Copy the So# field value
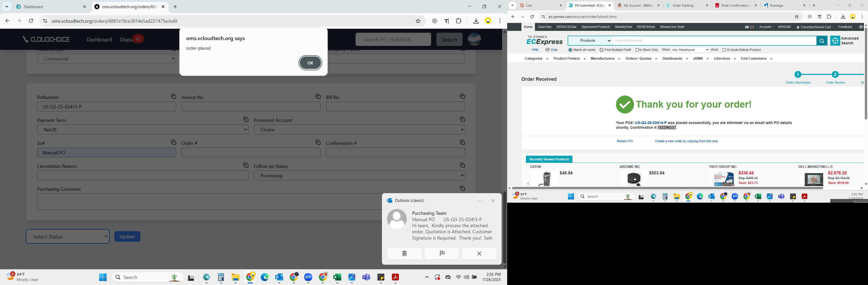 (x=173, y=142)
